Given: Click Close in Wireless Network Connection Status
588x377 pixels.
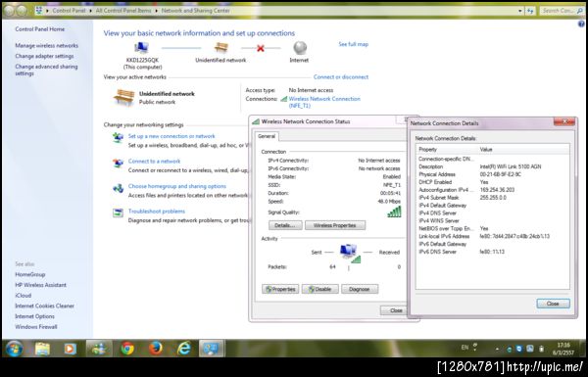Looking at the screenshot, I should tap(394, 310).
